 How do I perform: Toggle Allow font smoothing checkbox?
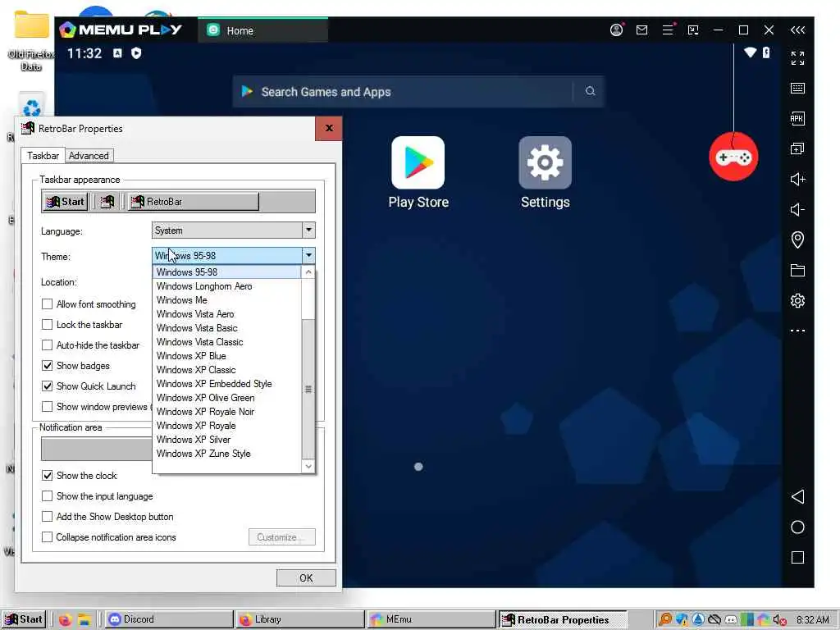click(x=47, y=304)
